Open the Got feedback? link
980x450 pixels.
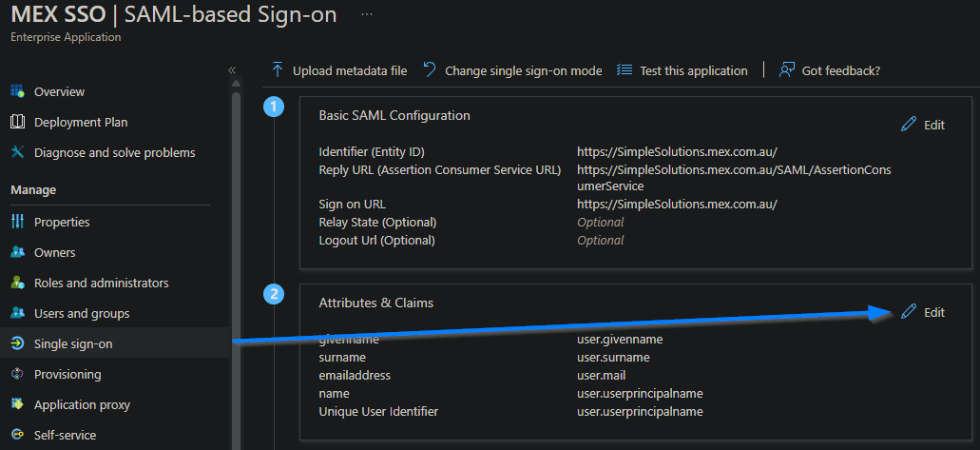point(829,70)
